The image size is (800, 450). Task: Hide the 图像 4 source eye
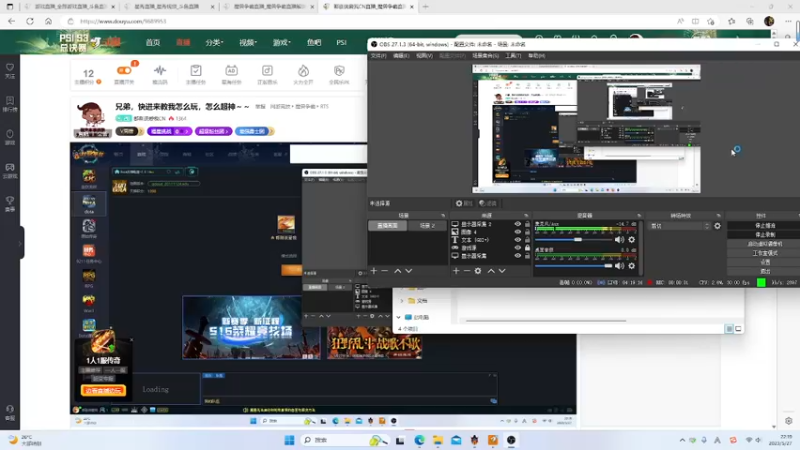coord(518,232)
